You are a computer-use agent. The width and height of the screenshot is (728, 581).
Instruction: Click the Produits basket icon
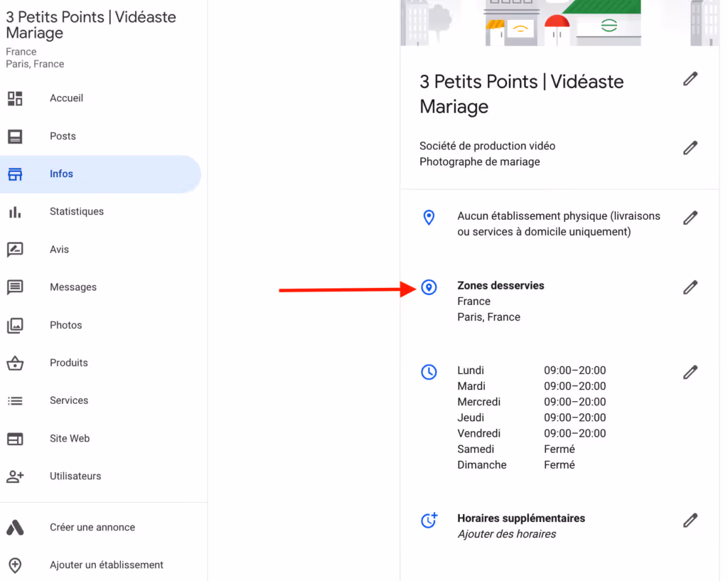pyautogui.click(x=15, y=363)
